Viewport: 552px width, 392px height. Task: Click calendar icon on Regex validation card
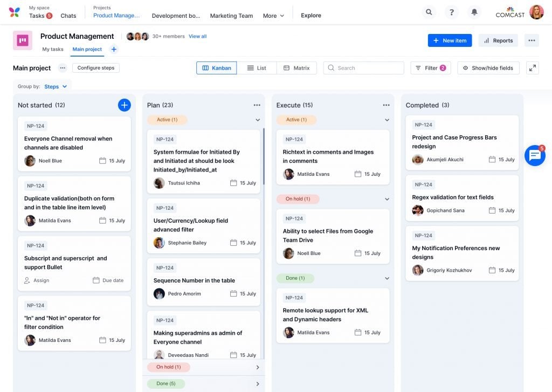click(x=492, y=210)
